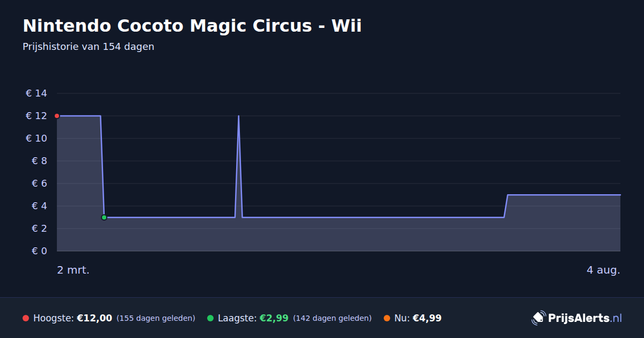Click the price spike peak at €12
Viewport: 644px width, 338px height.
pyautogui.click(x=238, y=116)
